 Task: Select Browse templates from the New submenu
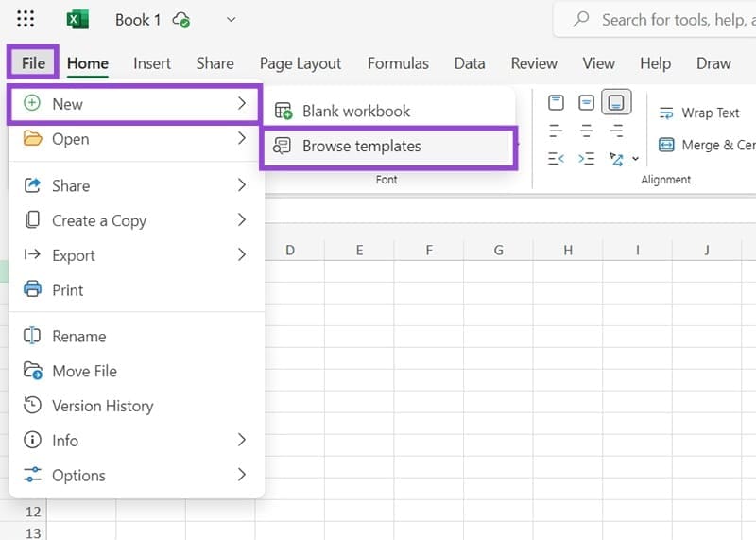coord(361,147)
